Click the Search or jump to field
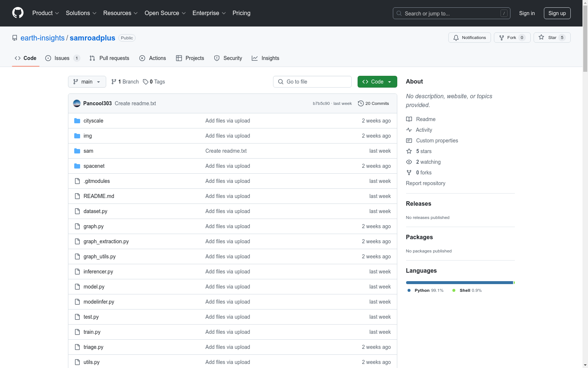The image size is (588, 368). point(452,13)
